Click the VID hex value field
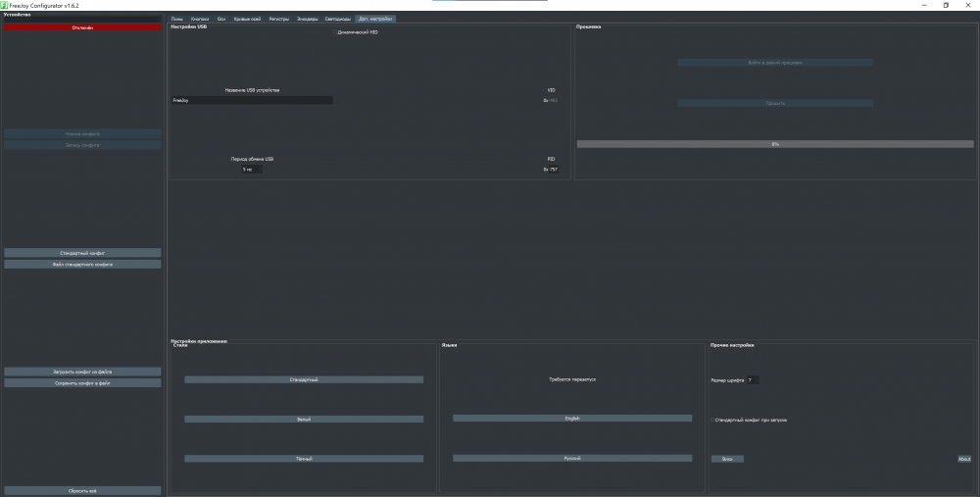This screenshot has height=497, width=980. pyautogui.click(x=553, y=100)
